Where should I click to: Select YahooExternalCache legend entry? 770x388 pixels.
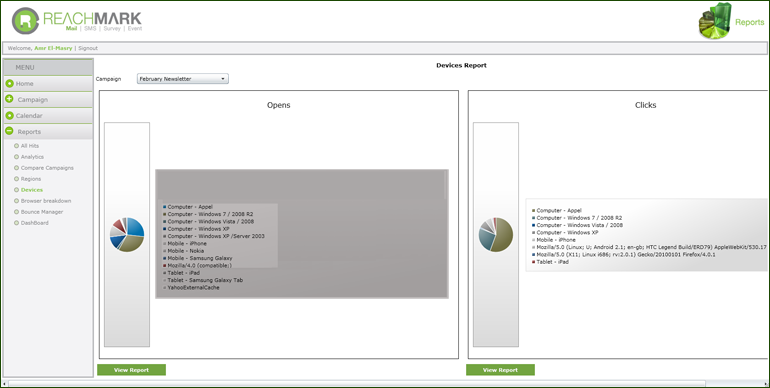[x=193, y=287]
